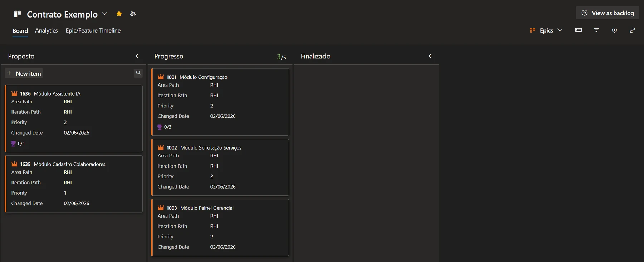Search items in the Proposto column
The image size is (644, 262).
click(138, 73)
